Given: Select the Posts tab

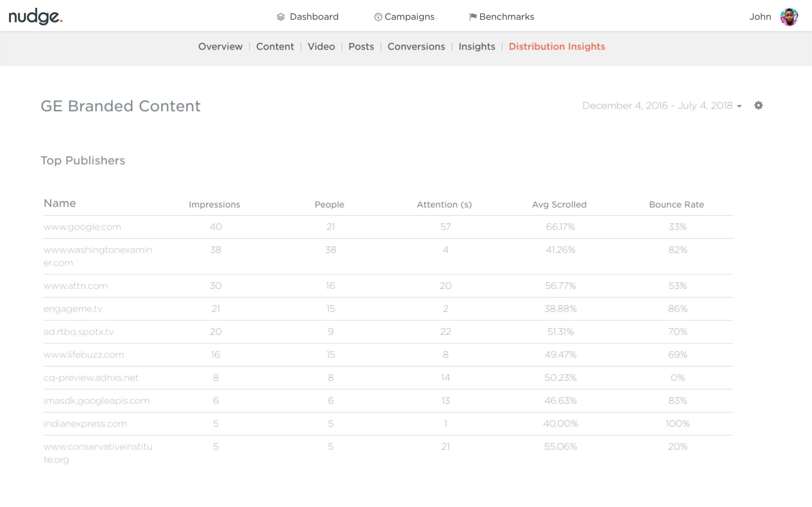Looking at the screenshot, I should [361, 46].
